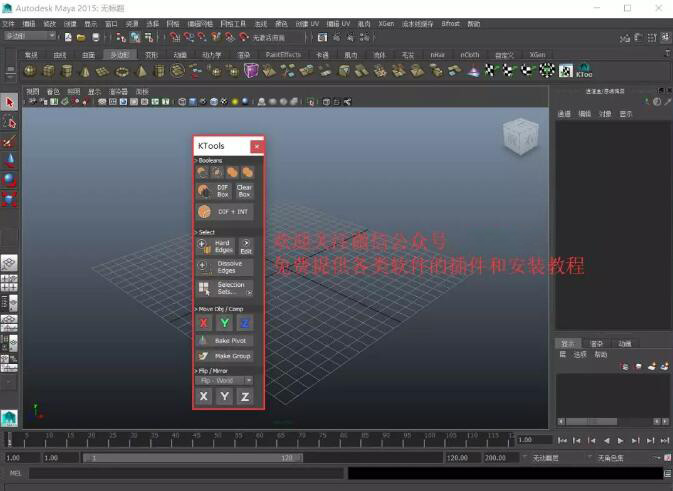Open a scene with the folder icon
The height and width of the screenshot is (491, 673).
81,38
